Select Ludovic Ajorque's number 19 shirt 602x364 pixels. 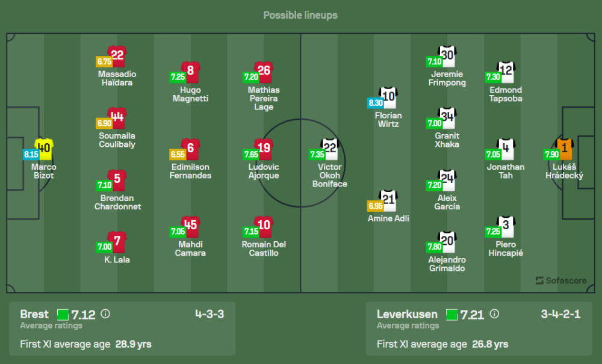click(263, 149)
